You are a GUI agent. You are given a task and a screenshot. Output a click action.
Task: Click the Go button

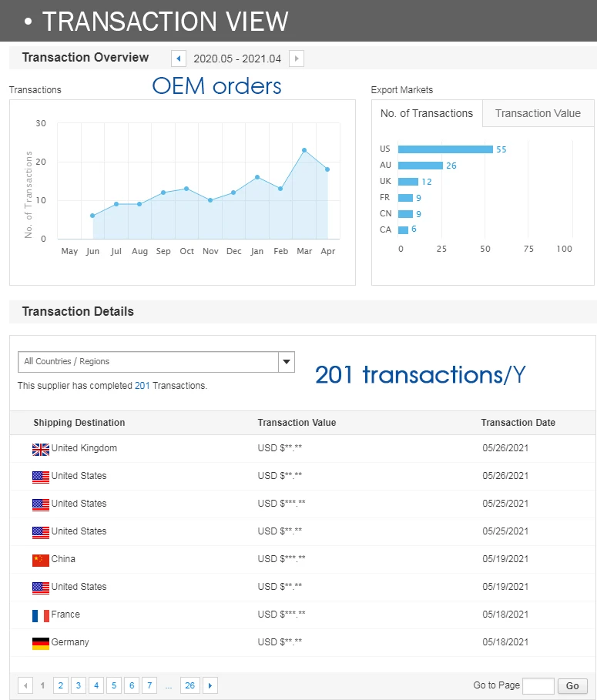click(572, 686)
